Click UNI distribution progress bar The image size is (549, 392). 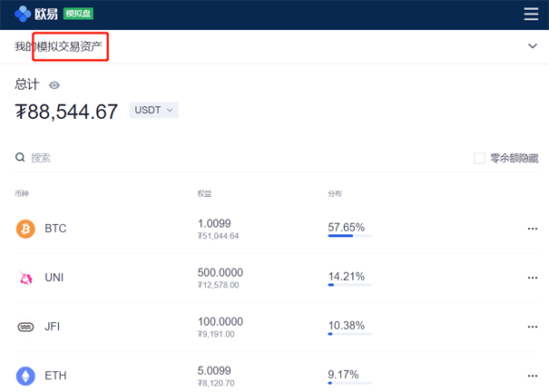point(349,285)
